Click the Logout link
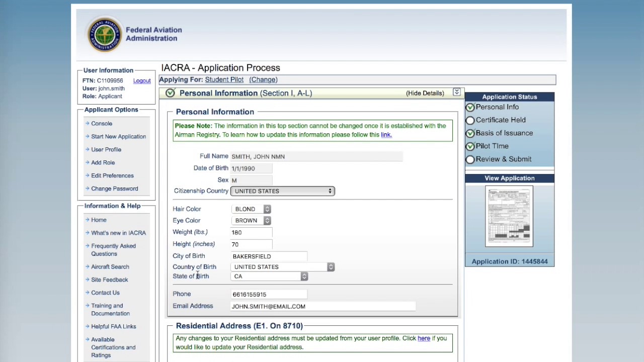Viewport: 644px width, 362px height. pyautogui.click(x=142, y=81)
